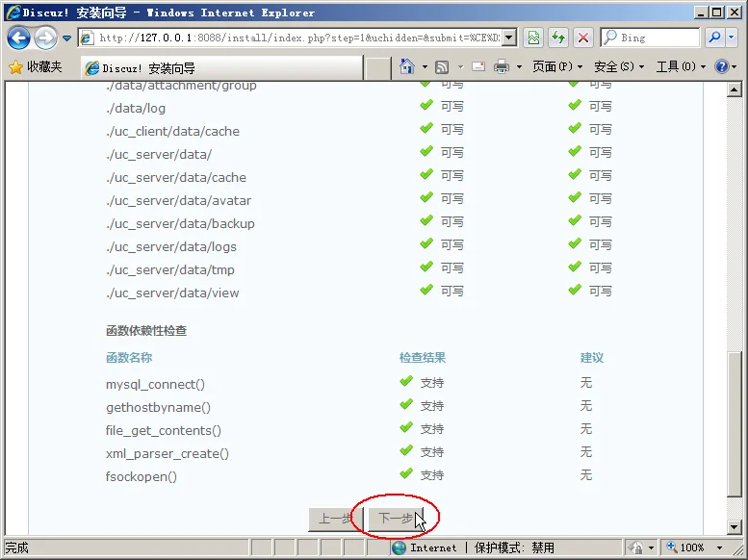Open the 收藏夹 favorites star button
Viewport: 748px width, 560px height.
pyautogui.click(x=36, y=66)
